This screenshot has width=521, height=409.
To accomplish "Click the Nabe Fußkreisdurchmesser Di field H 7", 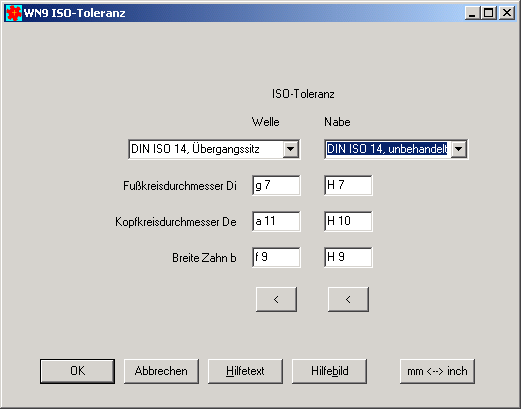I will (348, 185).
